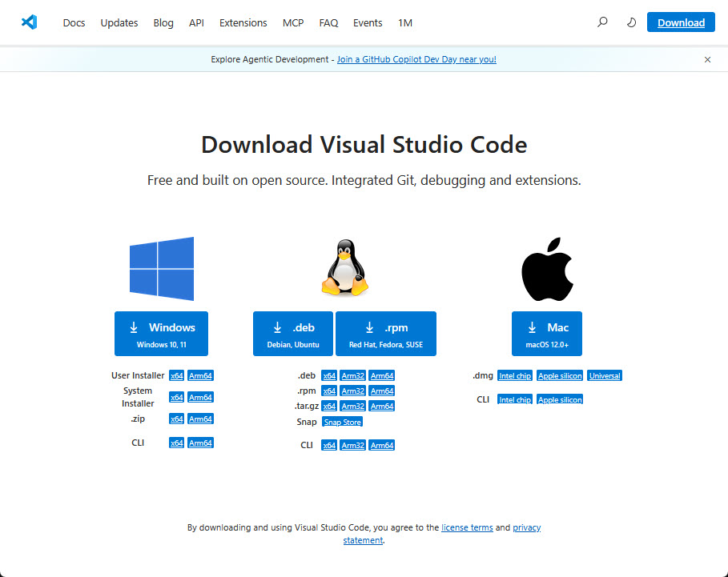The height and width of the screenshot is (577, 728).
Task: Download the .rpm package for Red Hat, Fedora
Action: (385, 333)
